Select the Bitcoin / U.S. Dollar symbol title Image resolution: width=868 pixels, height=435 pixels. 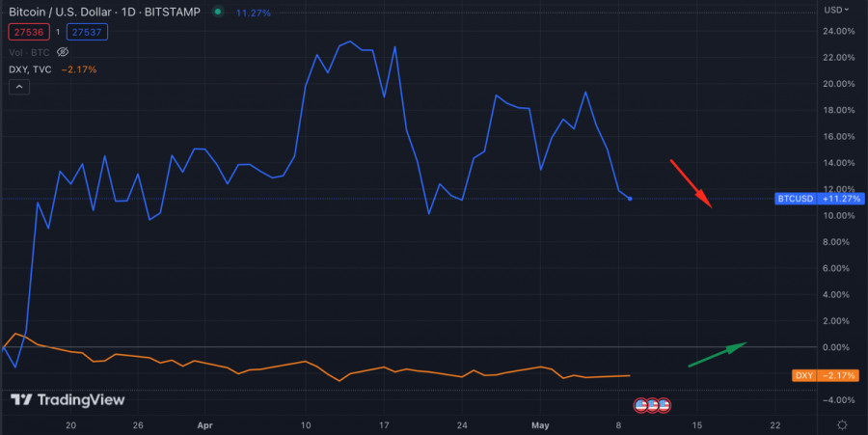tap(104, 12)
